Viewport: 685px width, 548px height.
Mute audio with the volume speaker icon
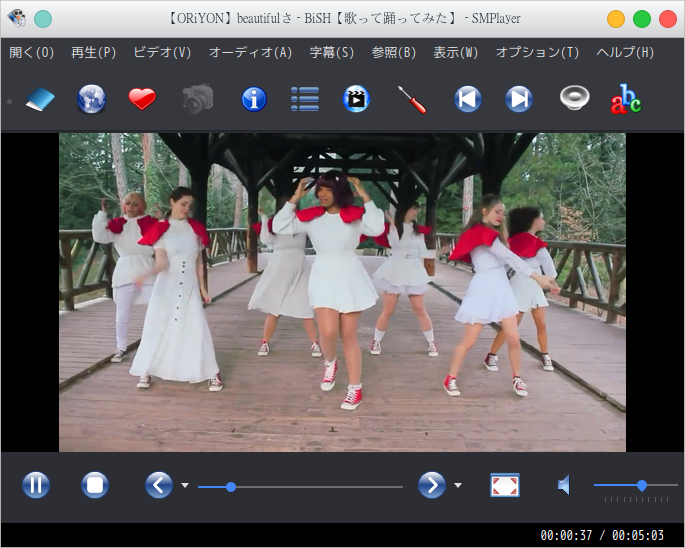tap(564, 485)
